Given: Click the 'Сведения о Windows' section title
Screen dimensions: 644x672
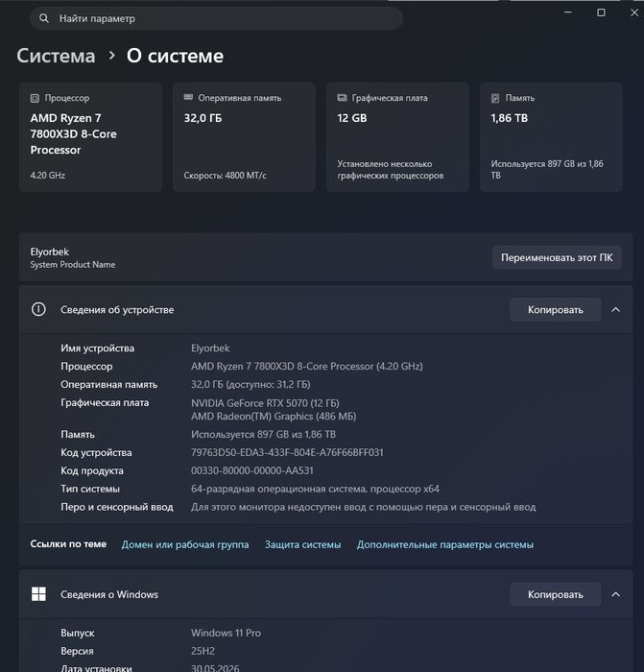Looking at the screenshot, I should [109, 594].
